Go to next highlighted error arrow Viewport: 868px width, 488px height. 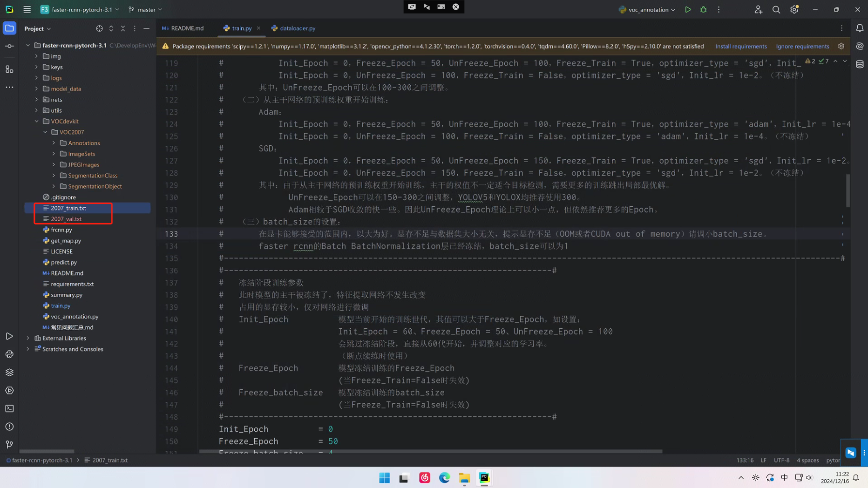pos(845,61)
